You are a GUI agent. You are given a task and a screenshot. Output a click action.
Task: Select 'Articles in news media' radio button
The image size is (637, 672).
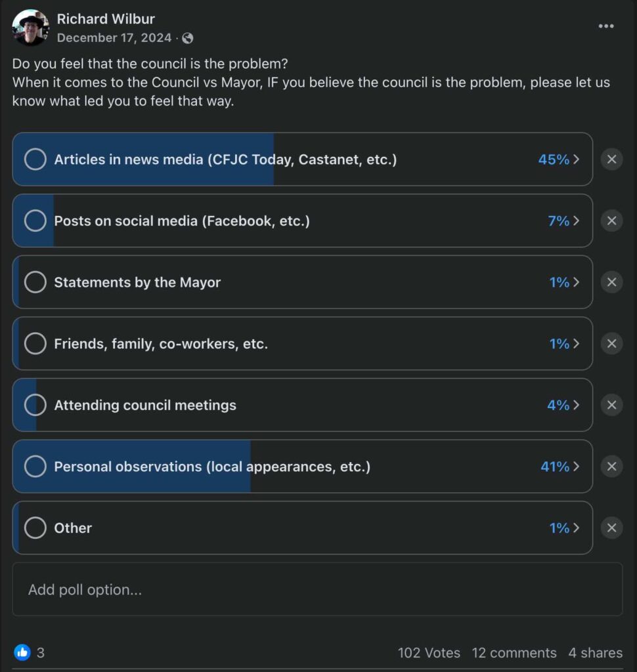coord(35,159)
